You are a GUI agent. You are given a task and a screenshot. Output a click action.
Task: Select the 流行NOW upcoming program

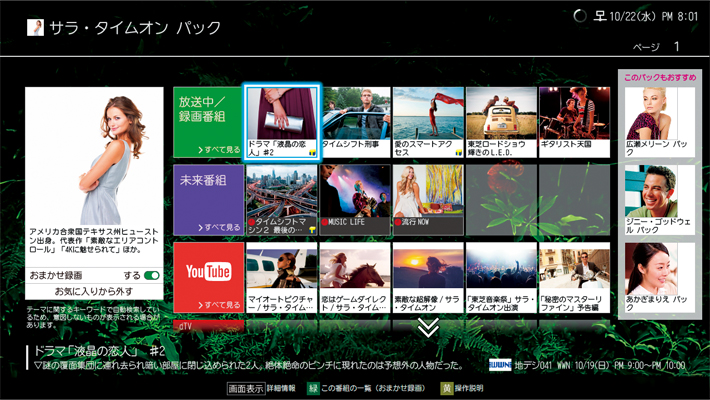pyautogui.click(x=428, y=200)
